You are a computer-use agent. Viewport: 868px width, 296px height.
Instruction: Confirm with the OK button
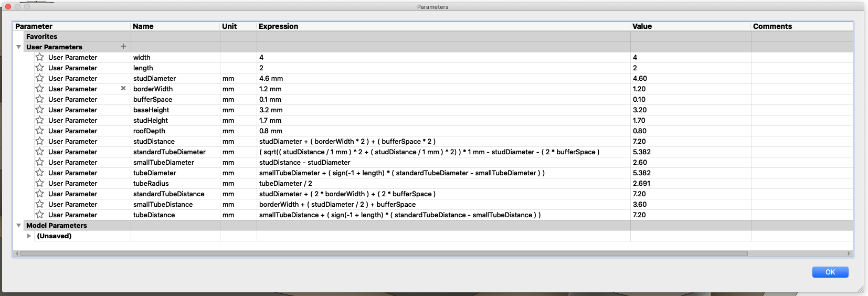pyautogui.click(x=830, y=272)
